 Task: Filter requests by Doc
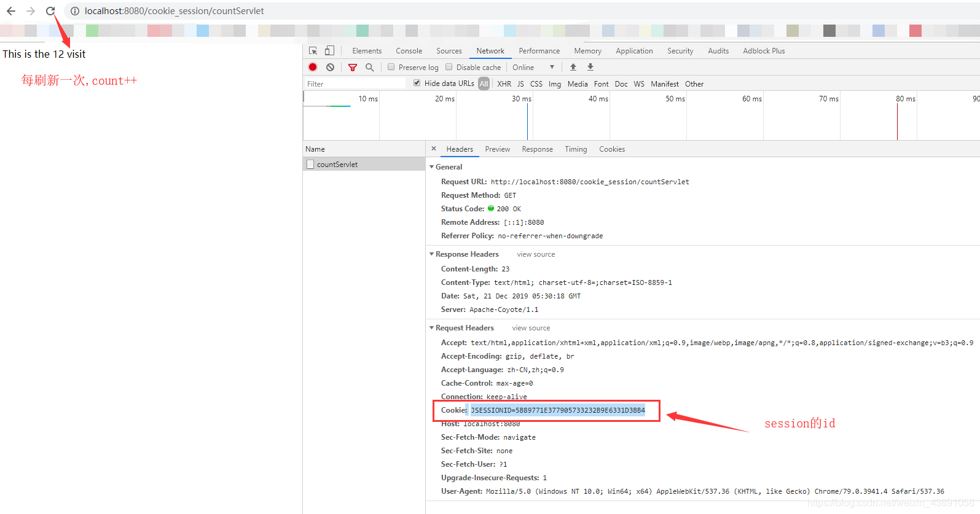coord(621,84)
